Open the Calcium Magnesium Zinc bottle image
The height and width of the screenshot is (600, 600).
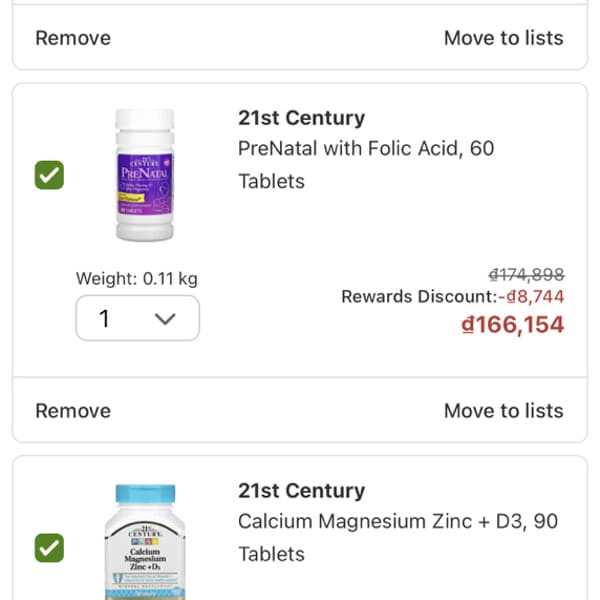(x=145, y=541)
